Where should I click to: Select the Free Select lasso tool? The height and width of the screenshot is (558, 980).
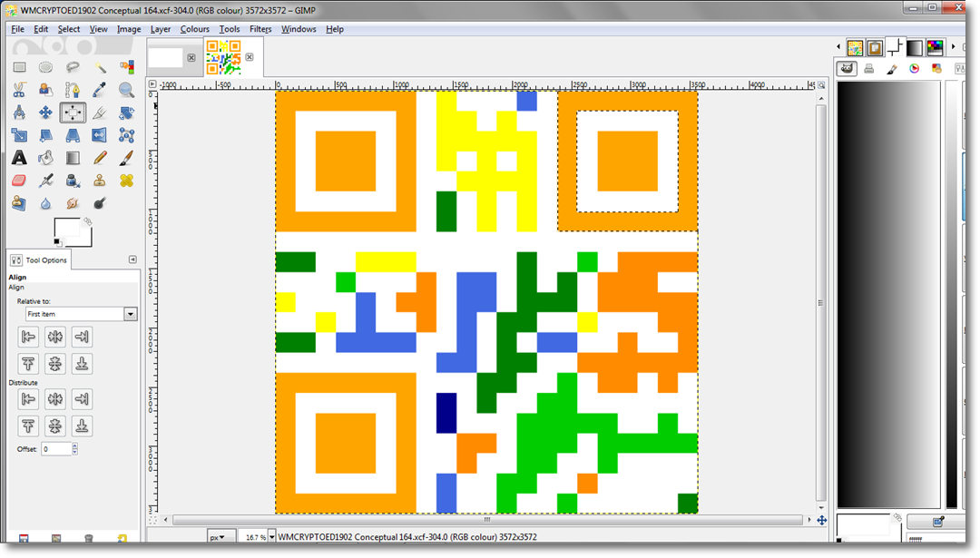point(73,67)
